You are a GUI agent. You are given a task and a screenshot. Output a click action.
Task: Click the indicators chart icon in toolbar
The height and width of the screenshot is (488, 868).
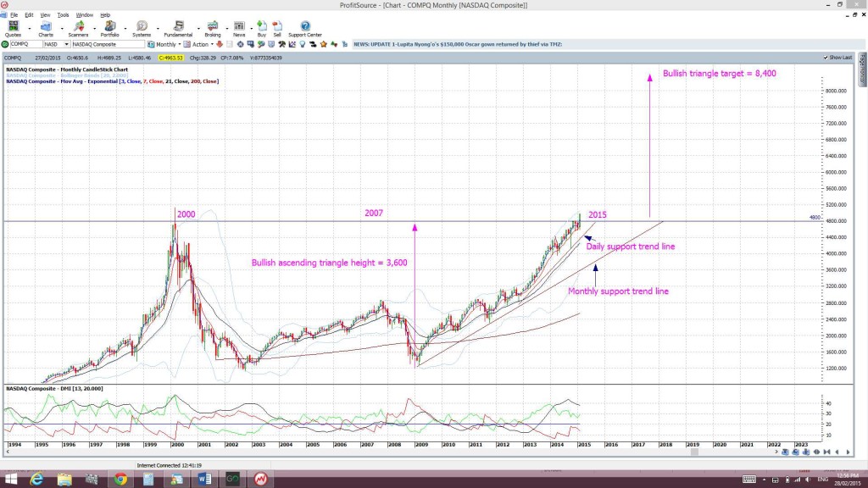[292, 44]
